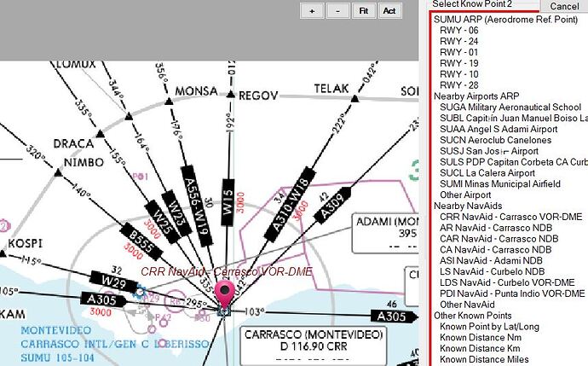
Task: Select ASI NavAid - Adami NDB
Action: [x=491, y=260]
